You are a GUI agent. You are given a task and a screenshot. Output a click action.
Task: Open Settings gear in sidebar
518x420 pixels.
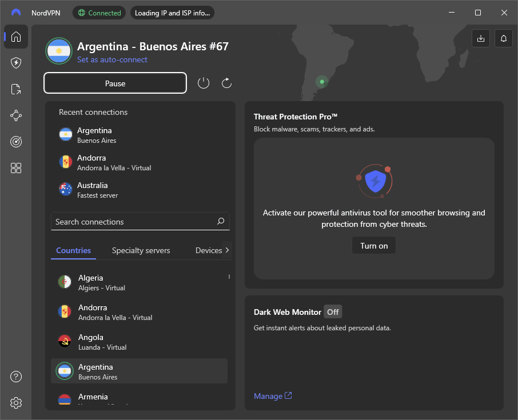click(x=16, y=403)
